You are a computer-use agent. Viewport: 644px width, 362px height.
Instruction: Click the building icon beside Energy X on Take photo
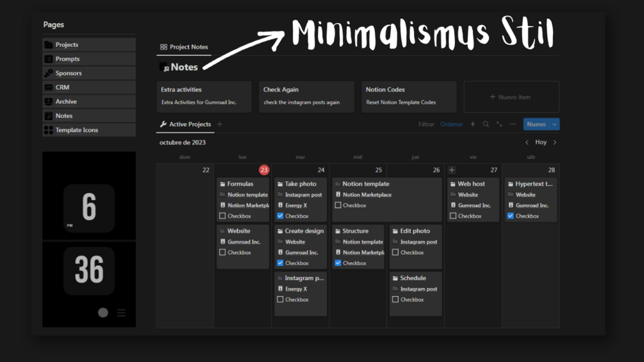(280, 205)
